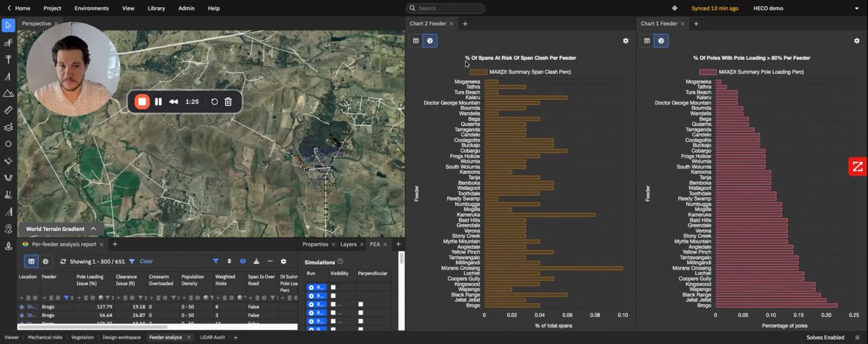The height and width of the screenshot is (344, 868).
Task: Toggle visibility checkbox of second simulation run
Action: 333,296
